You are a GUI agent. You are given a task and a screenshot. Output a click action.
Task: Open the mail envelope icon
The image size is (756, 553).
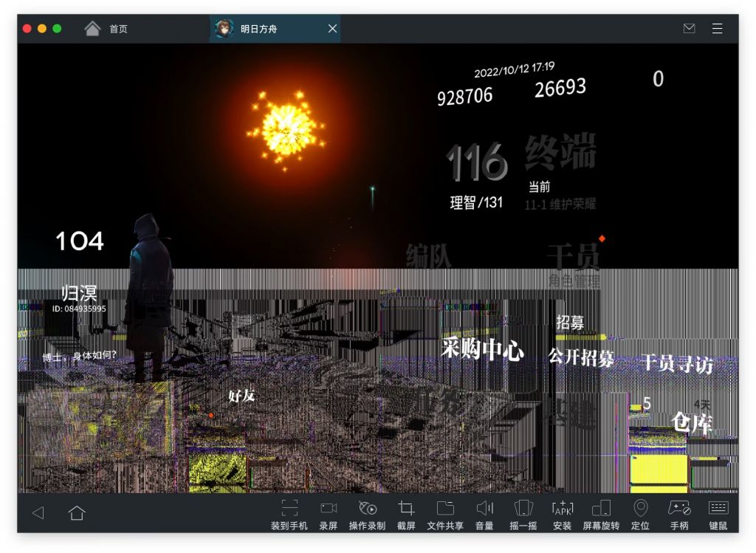click(689, 29)
